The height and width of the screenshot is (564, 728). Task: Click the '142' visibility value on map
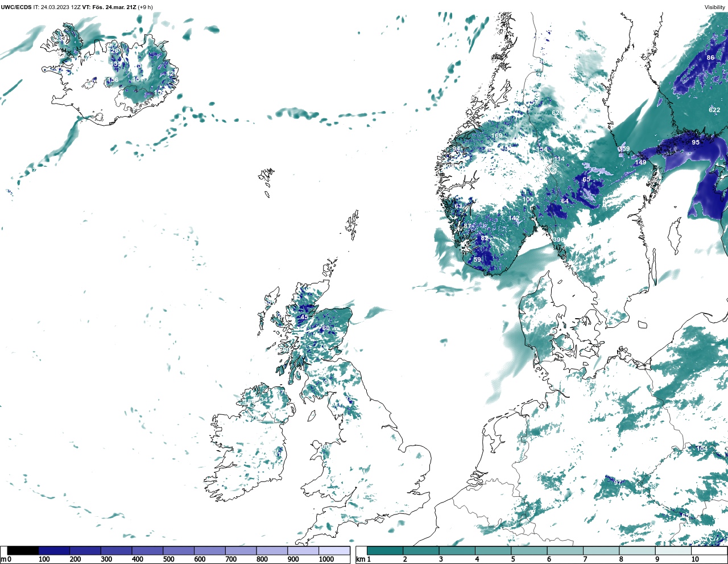point(514,218)
